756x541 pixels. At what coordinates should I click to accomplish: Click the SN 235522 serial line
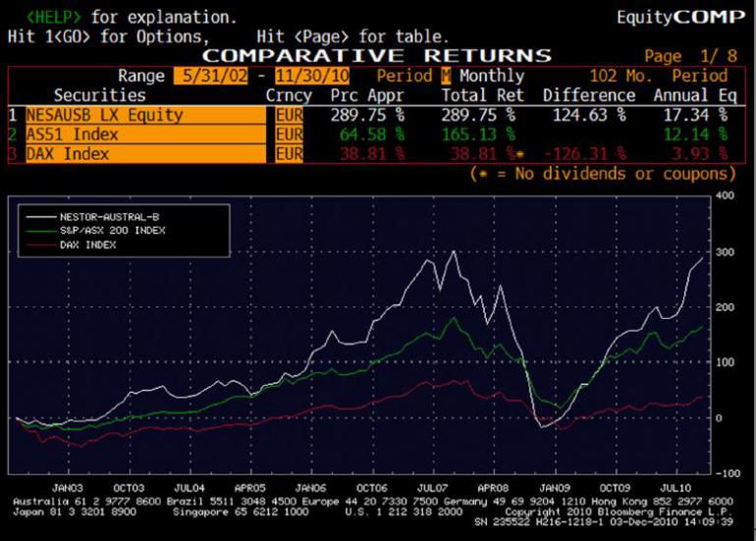[604, 521]
